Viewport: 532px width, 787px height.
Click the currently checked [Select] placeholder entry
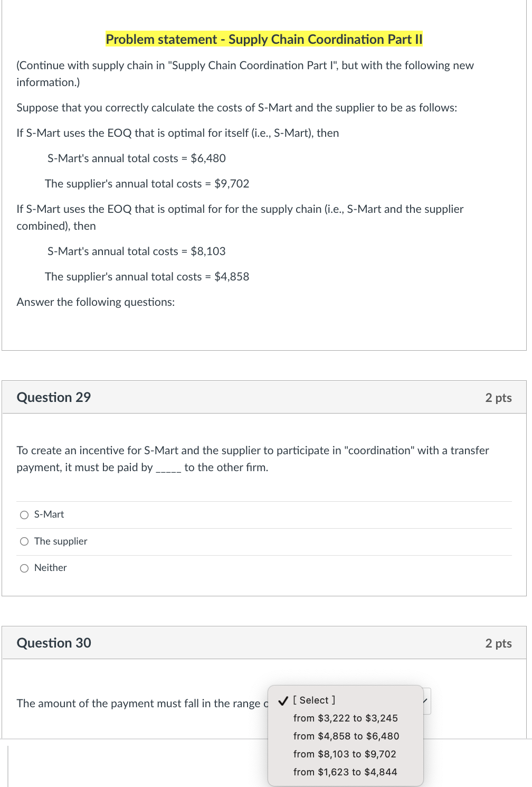coord(313,699)
